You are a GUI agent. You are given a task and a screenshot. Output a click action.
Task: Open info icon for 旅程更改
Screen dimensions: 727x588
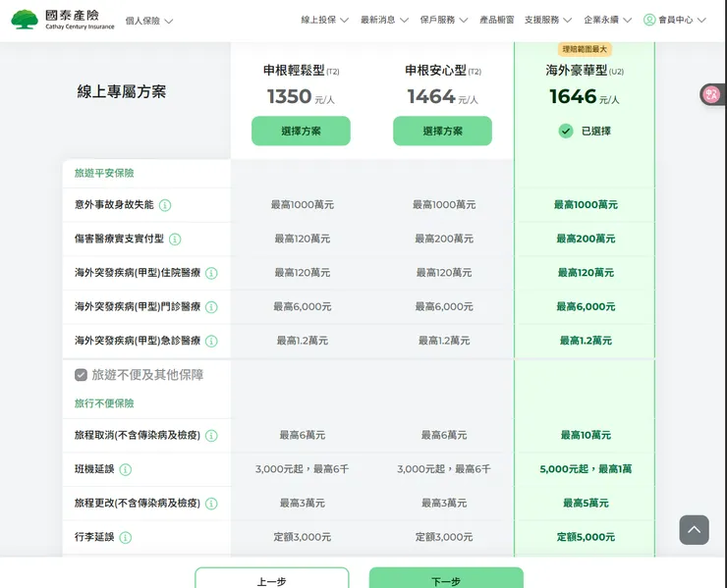coord(211,504)
